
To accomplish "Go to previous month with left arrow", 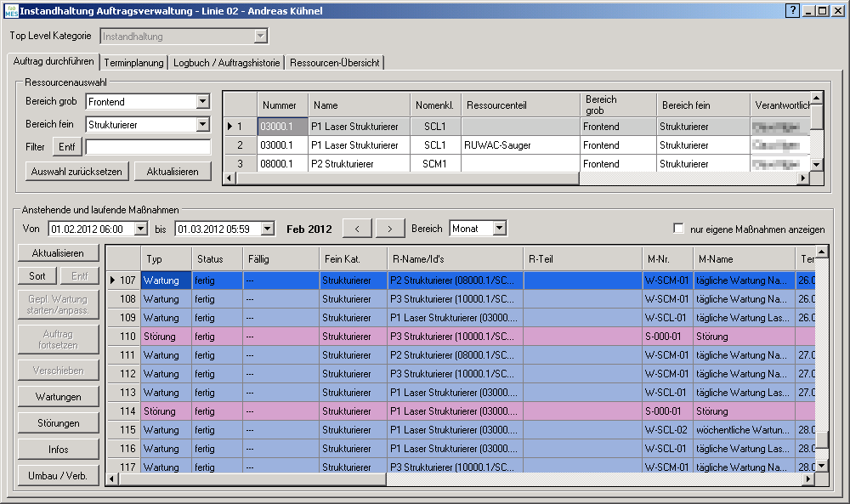I will pyautogui.click(x=357, y=229).
